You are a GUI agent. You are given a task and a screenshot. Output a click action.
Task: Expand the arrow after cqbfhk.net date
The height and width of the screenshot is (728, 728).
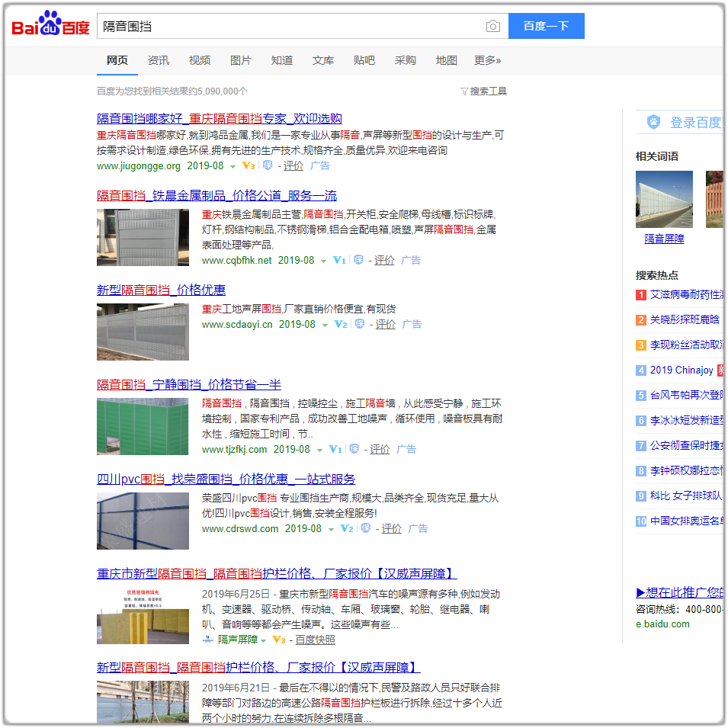323,261
